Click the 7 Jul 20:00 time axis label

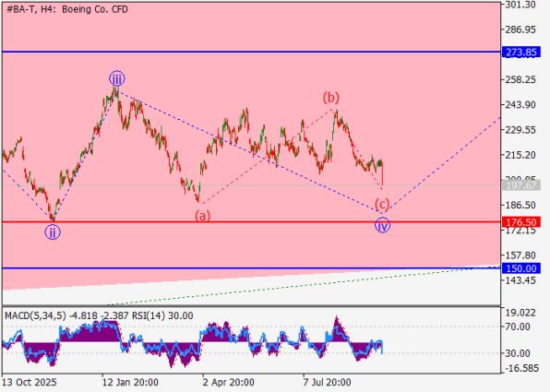327,382
